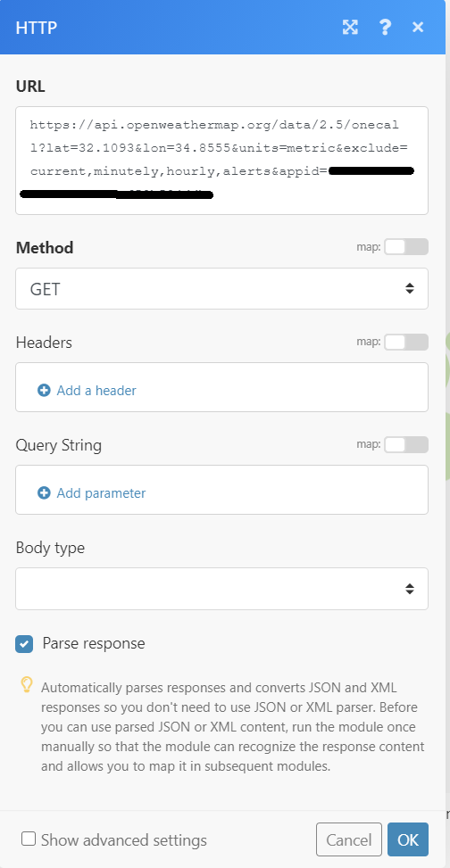
Task: Click the Add parameter link
Action: (x=101, y=492)
